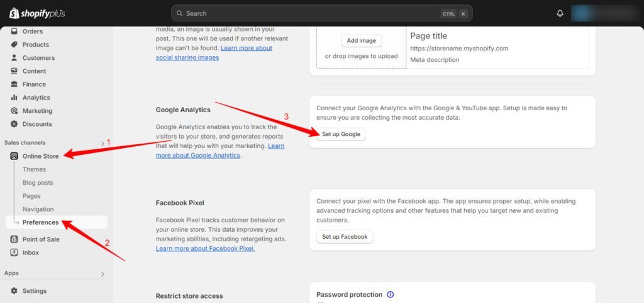
Task: Click the Restrict store access heading
Action: 189,295
